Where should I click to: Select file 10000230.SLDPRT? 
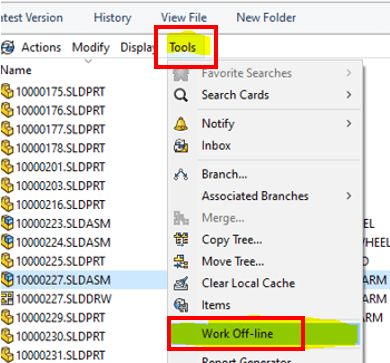[x=60, y=337]
